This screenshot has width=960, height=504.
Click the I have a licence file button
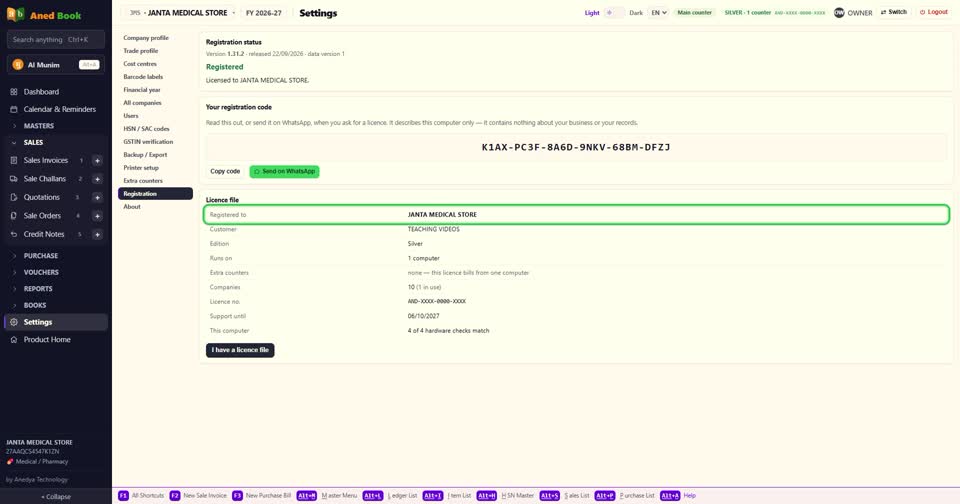point(240,350)
